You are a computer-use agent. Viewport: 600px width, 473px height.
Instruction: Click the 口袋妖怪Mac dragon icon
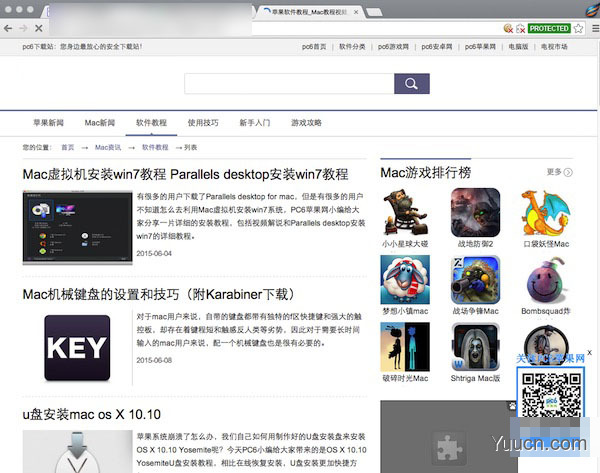(x=546, y=212)
